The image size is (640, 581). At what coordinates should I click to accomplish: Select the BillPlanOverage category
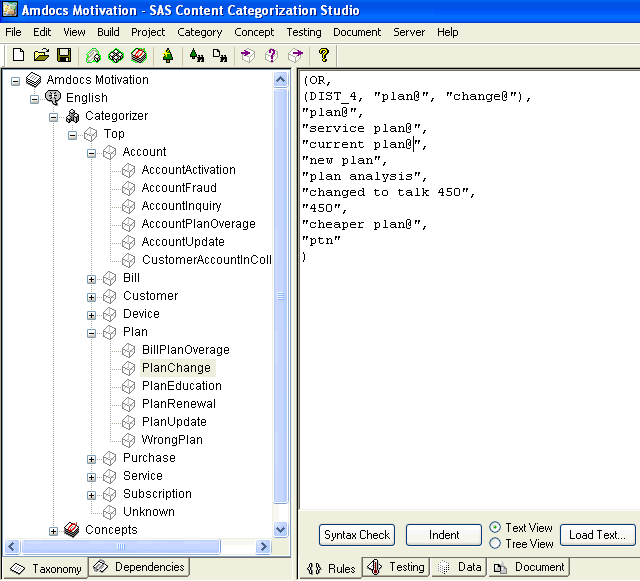point(186,350)
